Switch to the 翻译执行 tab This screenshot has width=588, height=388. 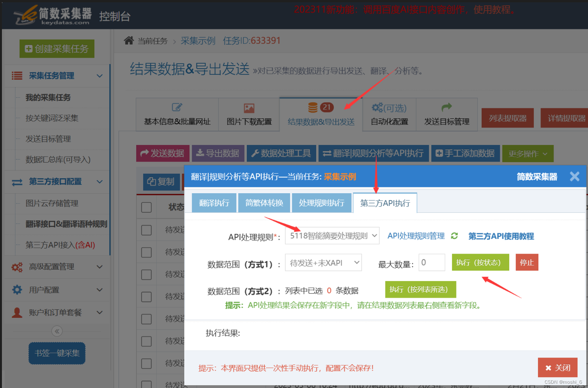tap(214, 203)
